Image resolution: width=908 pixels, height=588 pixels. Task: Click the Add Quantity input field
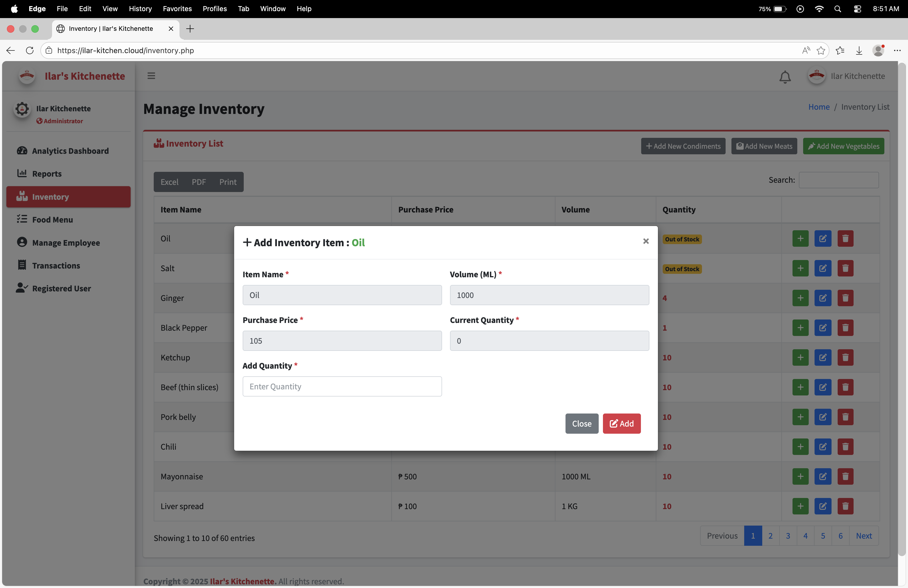(342, 386)
